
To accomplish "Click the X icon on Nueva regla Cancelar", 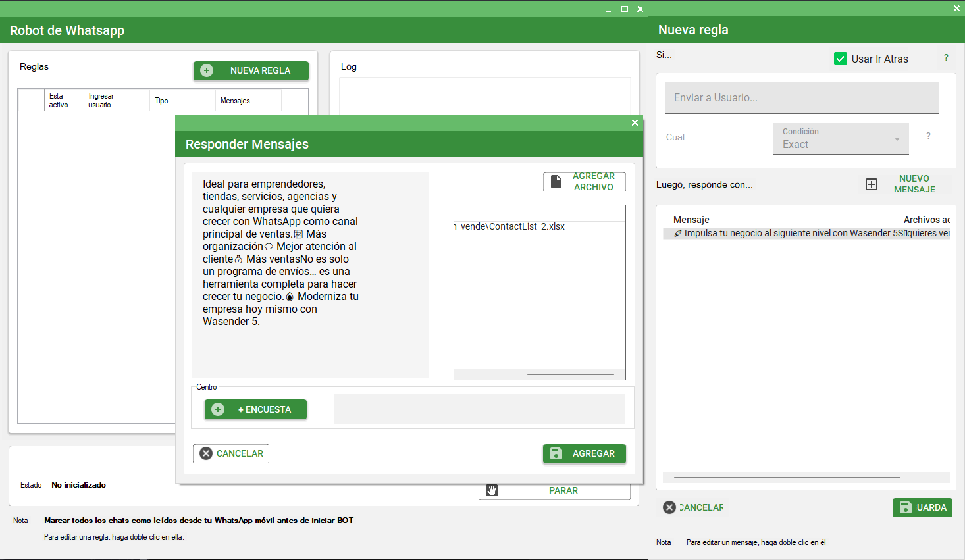I will [669, 507].
